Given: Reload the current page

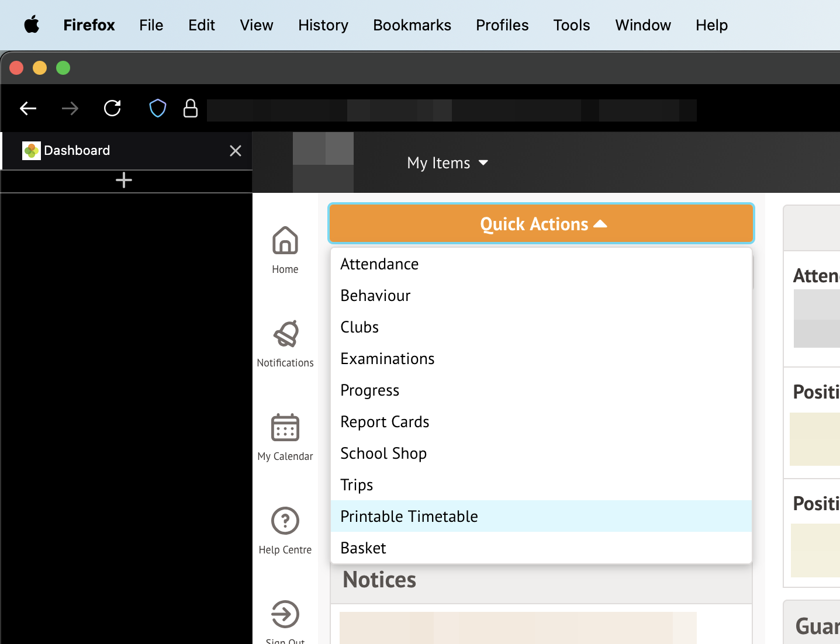Looking at the screenshot, I should 112,108.
